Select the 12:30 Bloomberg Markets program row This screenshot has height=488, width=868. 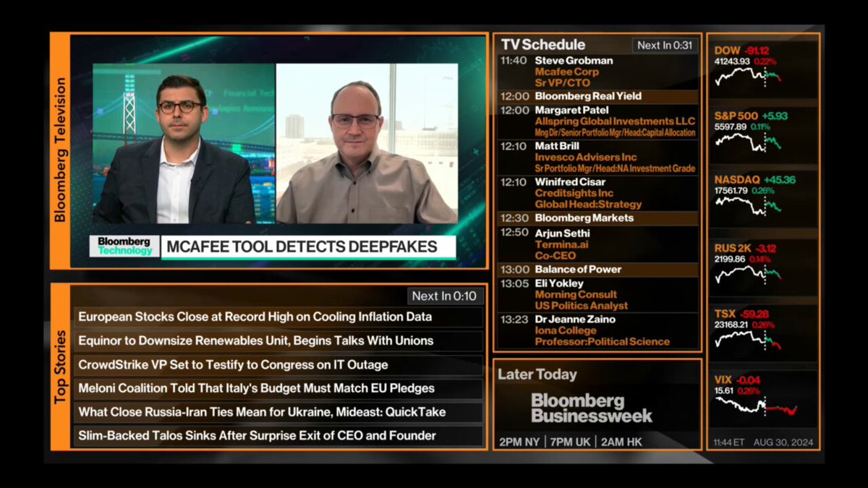pyautogui.click(x=599, y=218)
